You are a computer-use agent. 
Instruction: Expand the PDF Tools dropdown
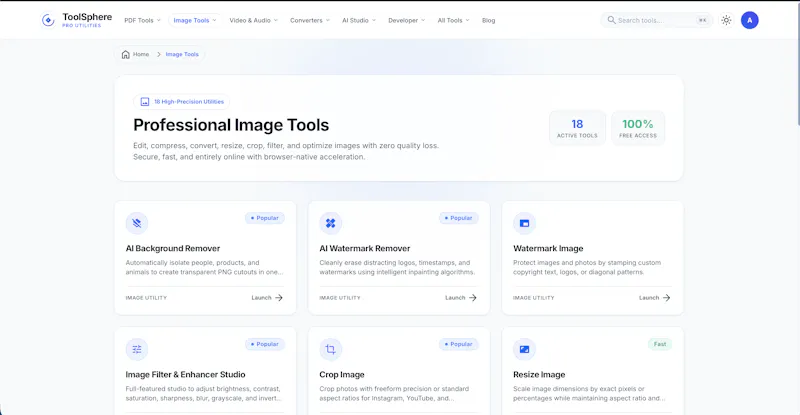click(142, 20)
